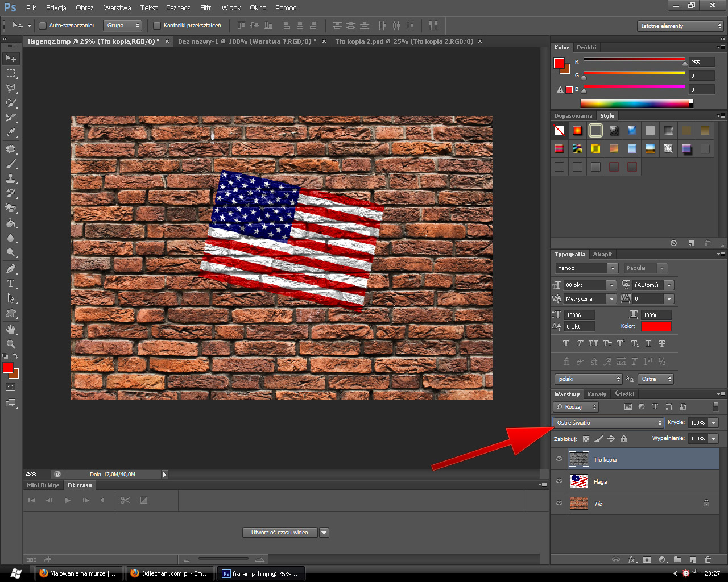This screenshot has height=582, width=728.
Task: Select the Move tool
Action: [x=11, y=59]
